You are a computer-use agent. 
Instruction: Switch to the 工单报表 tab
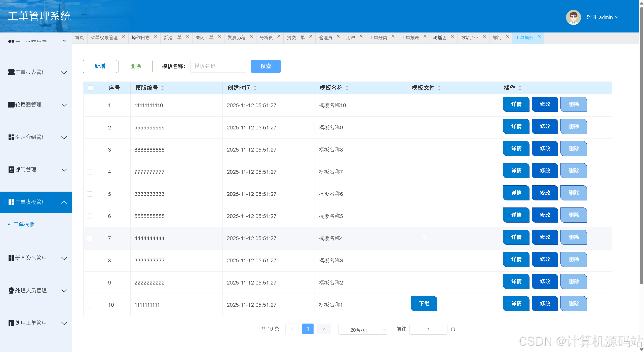410,38
